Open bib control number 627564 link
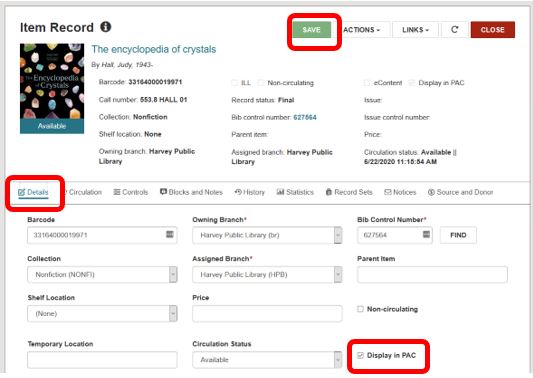This screenshot has width=533, height=378. click(x=305, y=117)
